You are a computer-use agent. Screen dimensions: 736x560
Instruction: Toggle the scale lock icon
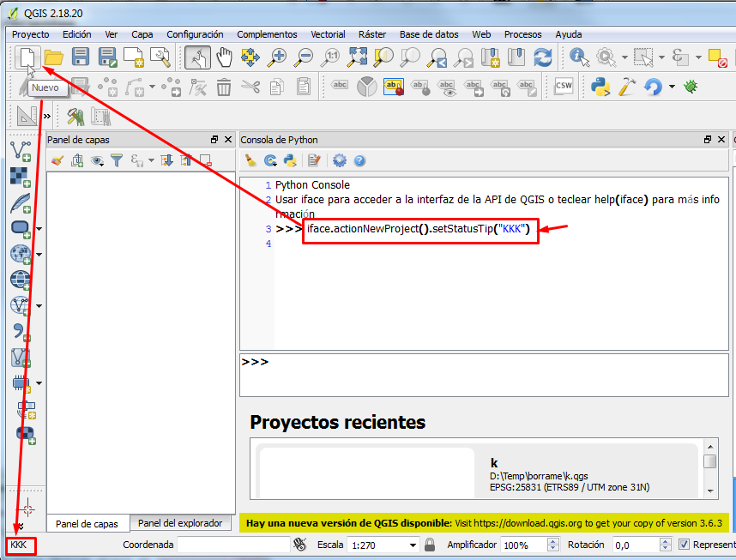point(430,545)
